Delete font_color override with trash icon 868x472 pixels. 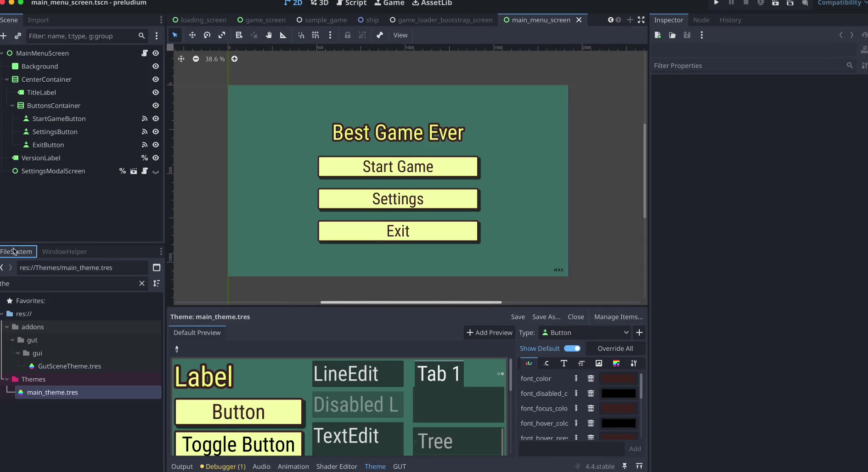(591, 379)
